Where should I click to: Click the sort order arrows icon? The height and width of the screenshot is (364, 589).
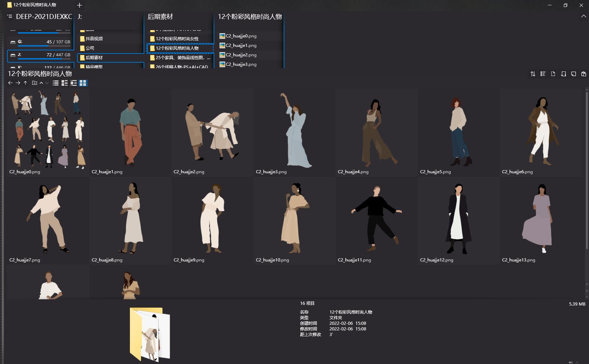coord(533,74)
